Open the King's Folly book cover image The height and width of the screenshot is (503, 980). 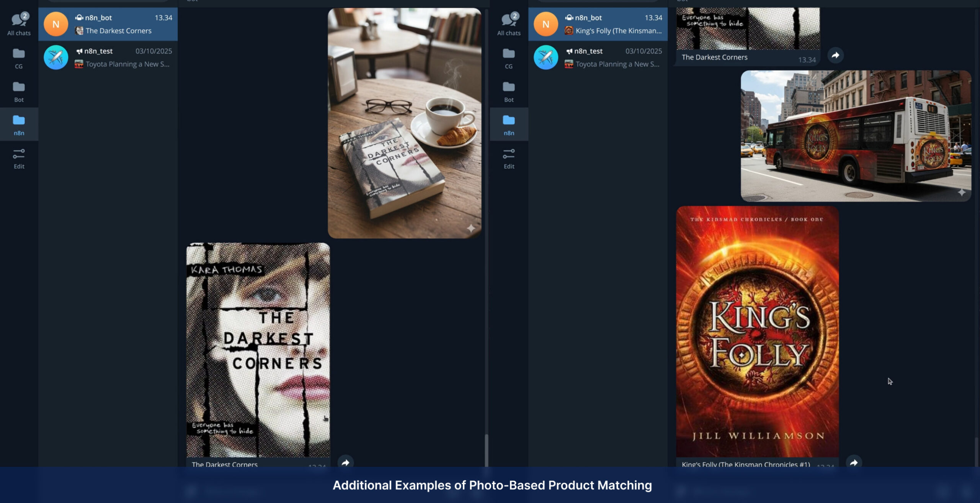tap(757, 331)
